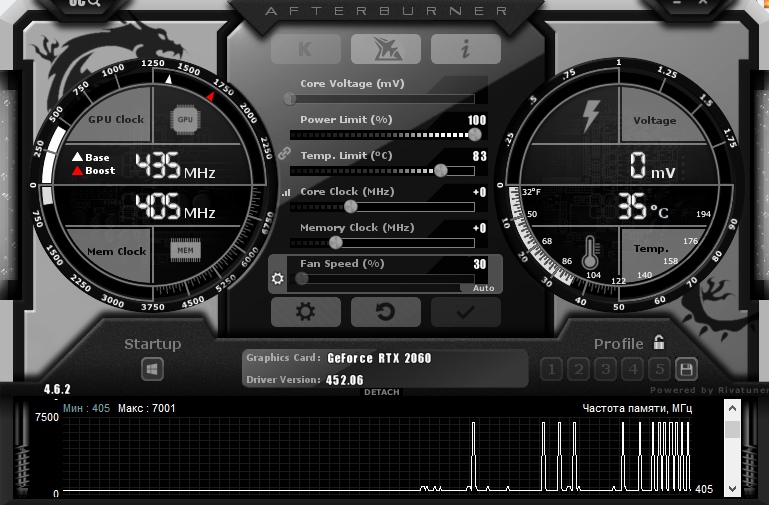Click the monitor graph scroll down arrow
The width and height of the screenshot is (769, 505).
coord(732,488)
